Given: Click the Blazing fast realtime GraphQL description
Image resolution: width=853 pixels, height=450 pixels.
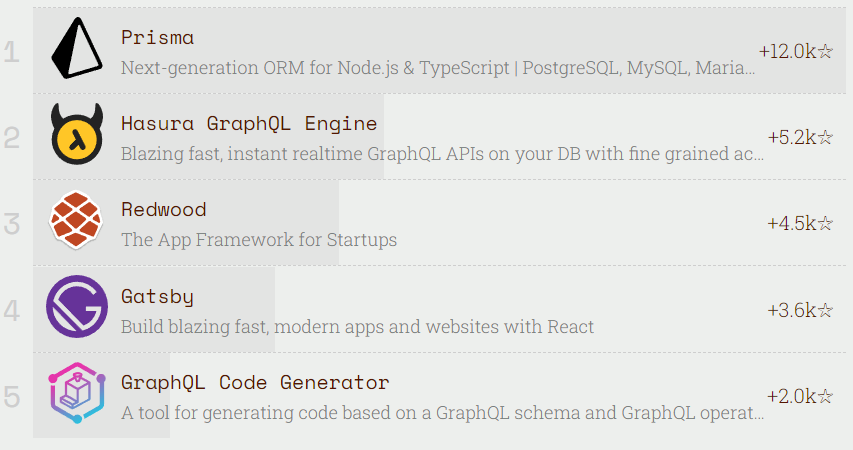Looking at the screenshot, I should [x=442, y=155].
